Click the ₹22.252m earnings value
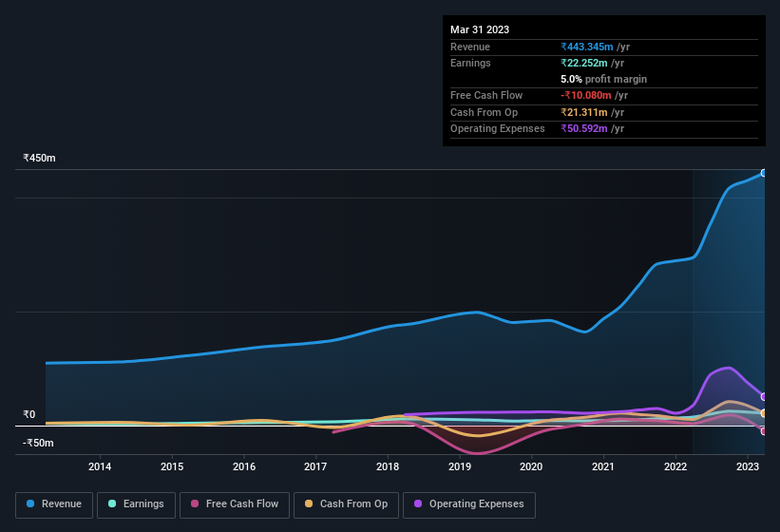Image resolution: width=780 pixels, height=532 pixels. [584, 63]
